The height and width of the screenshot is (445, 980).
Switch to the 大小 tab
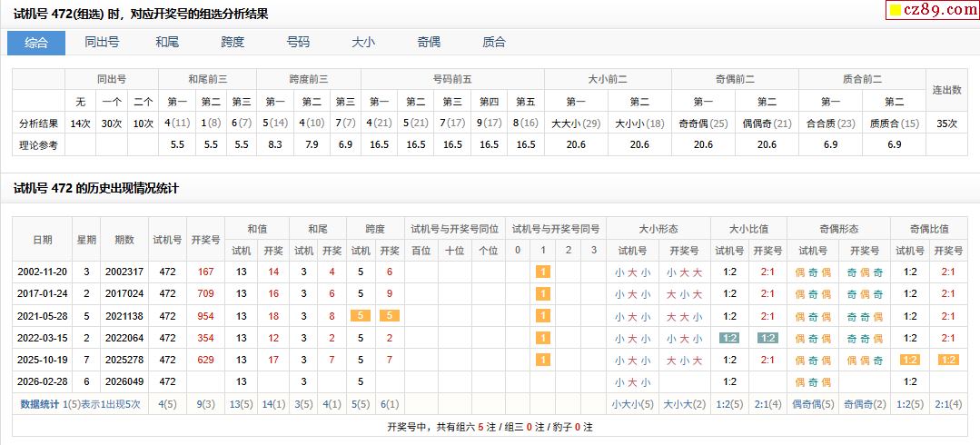pyautogui.click(x=363, y=43)
